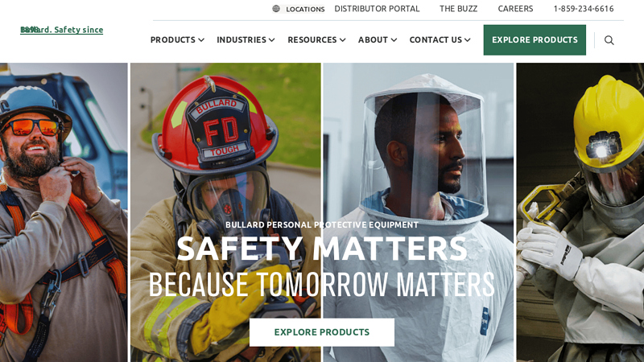Image resolution: width=644 pixels, height=362 pixels.
Task: Expand the Industries dropdown chevron
Action: [272, 39]
